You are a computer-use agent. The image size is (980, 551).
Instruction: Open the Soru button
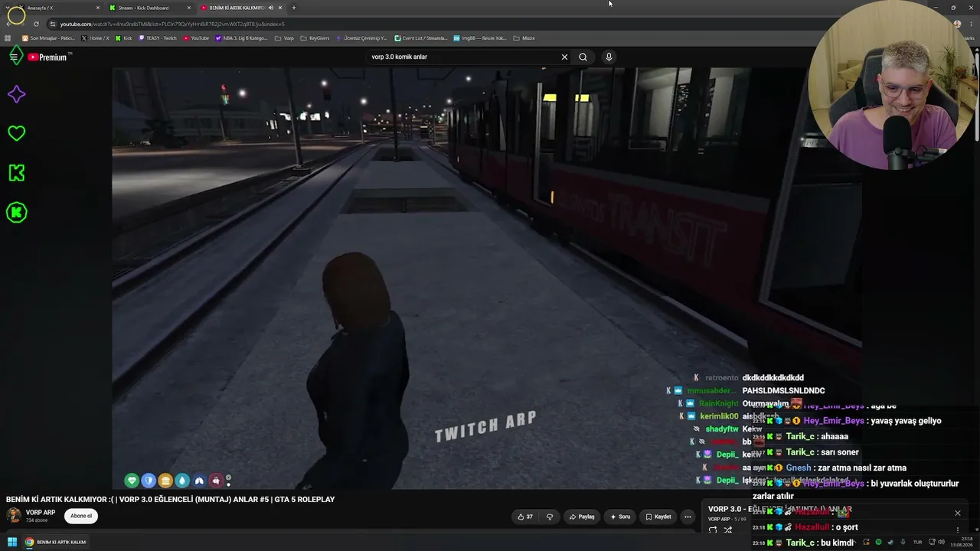pos(620,517)
